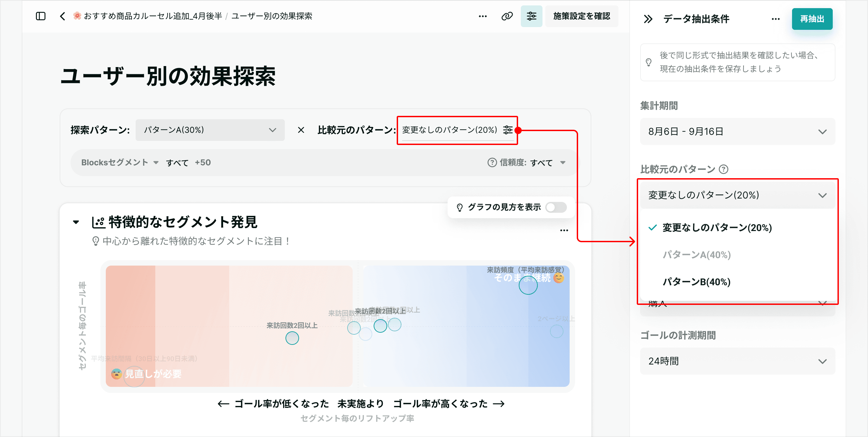Click bubble near 2ページ以上 label
The width and height of the screenshot is (868, 437).
point(556,331)
